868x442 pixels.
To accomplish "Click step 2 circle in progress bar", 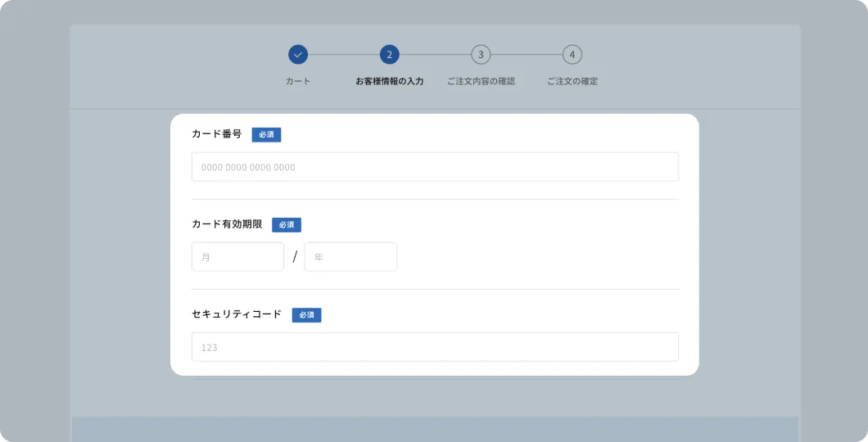I will tap(389, 55).
